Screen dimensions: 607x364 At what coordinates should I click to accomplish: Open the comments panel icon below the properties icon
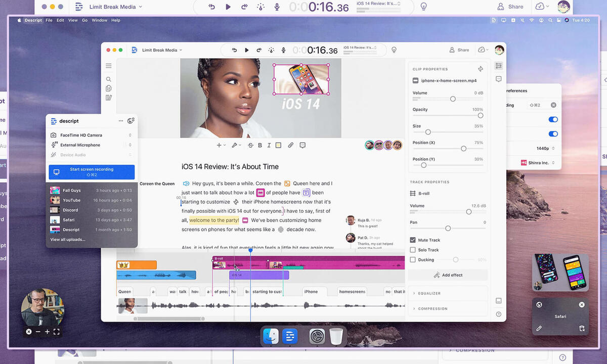[x=499, y=79]
